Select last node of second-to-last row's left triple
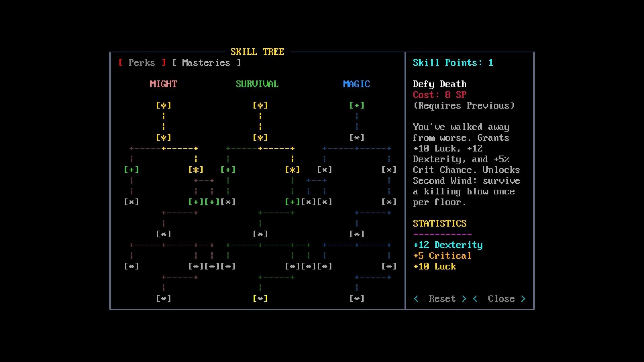 228,266
